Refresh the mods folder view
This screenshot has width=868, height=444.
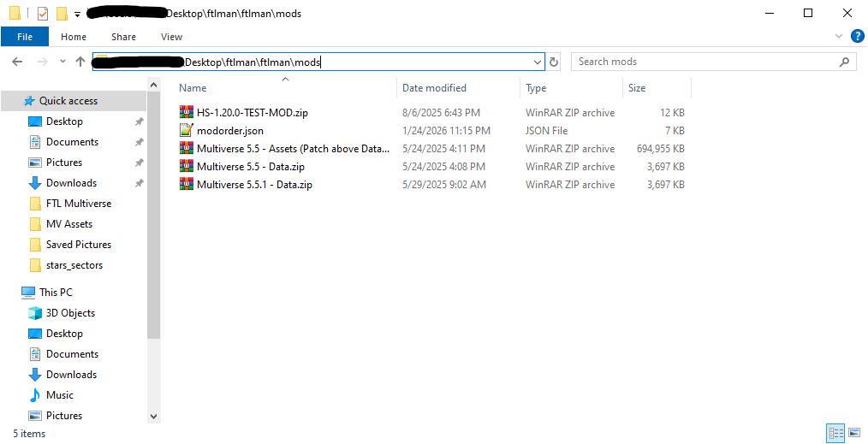point(554,62)
